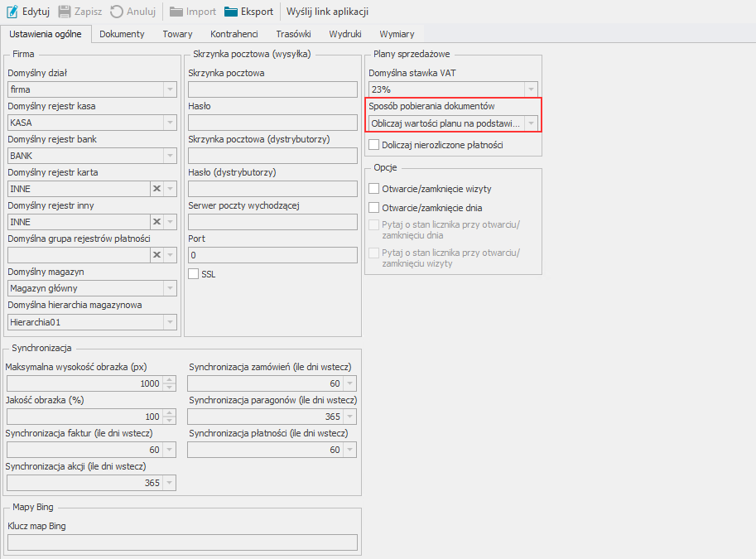Clear the Domyślny rejestr karta value with X
The image size is (756, 559).
point(156,189)
